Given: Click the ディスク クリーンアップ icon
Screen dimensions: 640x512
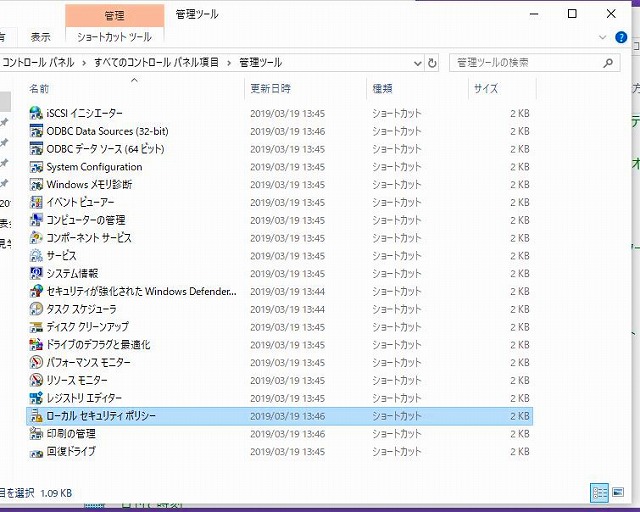Looking at the screenshot, I should 36,327.
